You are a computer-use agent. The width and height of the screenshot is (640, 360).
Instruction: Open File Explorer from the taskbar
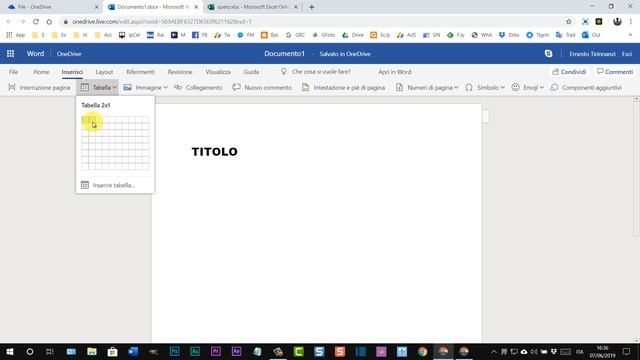(x=92, y=351)
